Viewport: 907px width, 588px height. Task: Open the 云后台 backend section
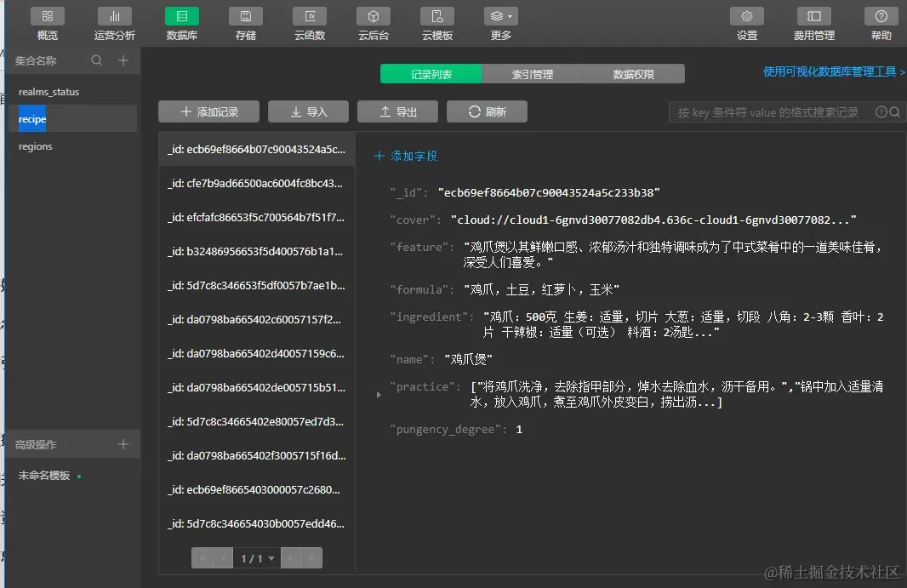(x=373, y=23)
